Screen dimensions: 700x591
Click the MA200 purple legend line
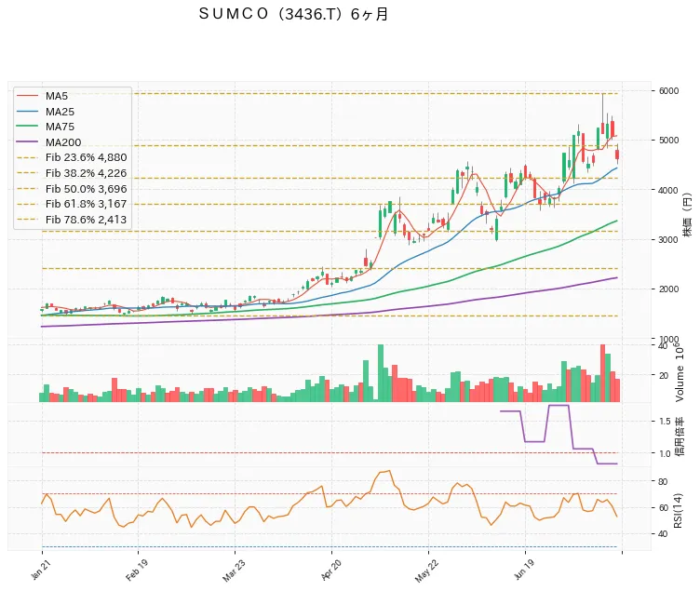coord(27,142)
